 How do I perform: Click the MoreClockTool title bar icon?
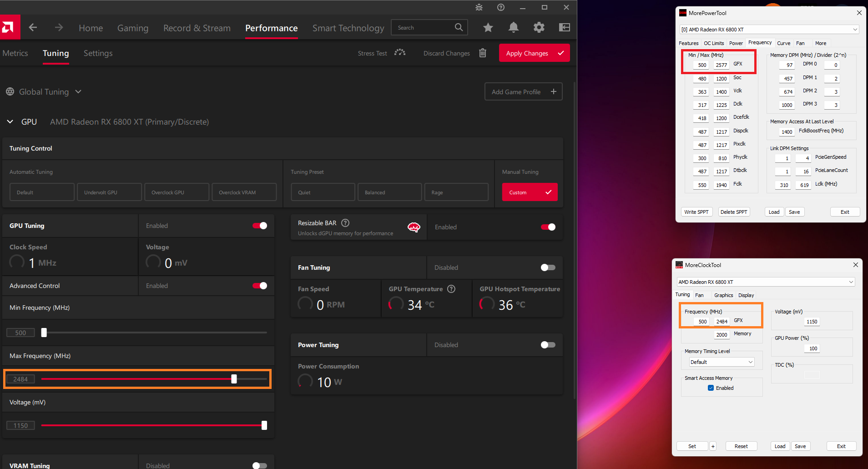click(x=679, y=265)
